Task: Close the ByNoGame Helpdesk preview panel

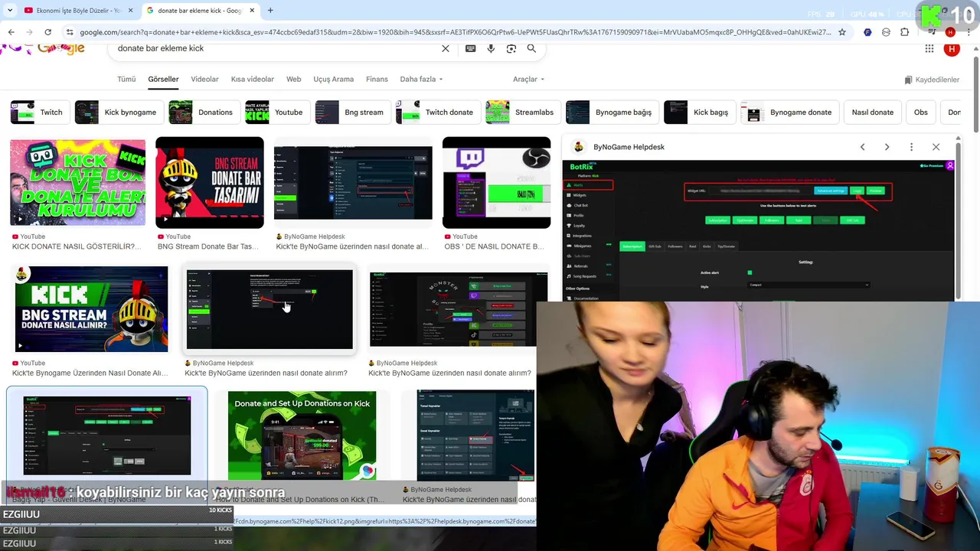Action: click(936, 147)
